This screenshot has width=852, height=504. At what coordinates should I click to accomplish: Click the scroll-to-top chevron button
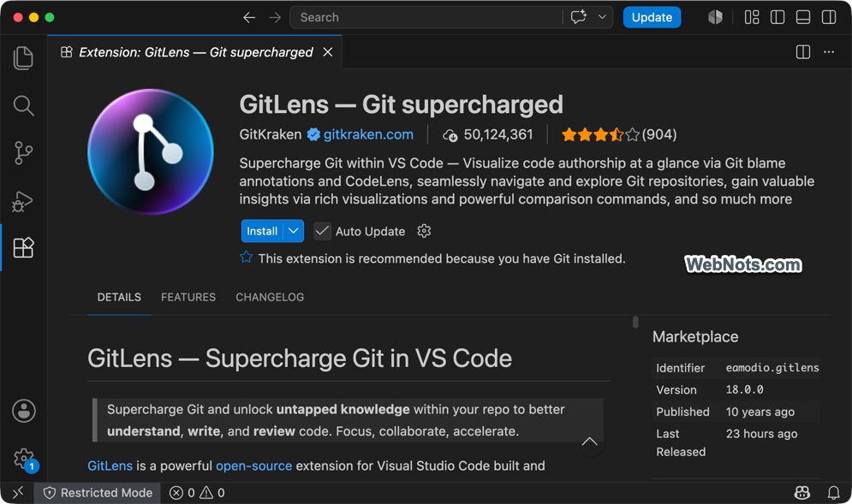(590, 441)
